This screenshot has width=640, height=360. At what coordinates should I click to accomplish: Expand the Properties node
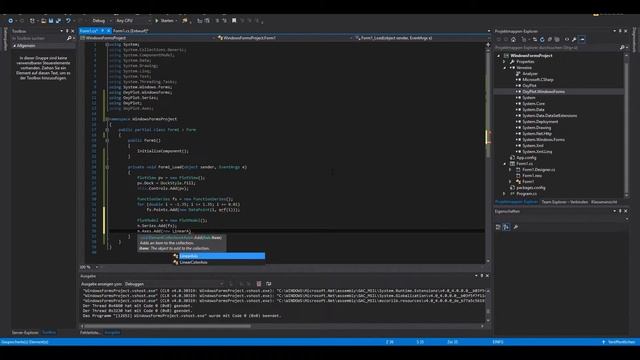click(504, 62)
